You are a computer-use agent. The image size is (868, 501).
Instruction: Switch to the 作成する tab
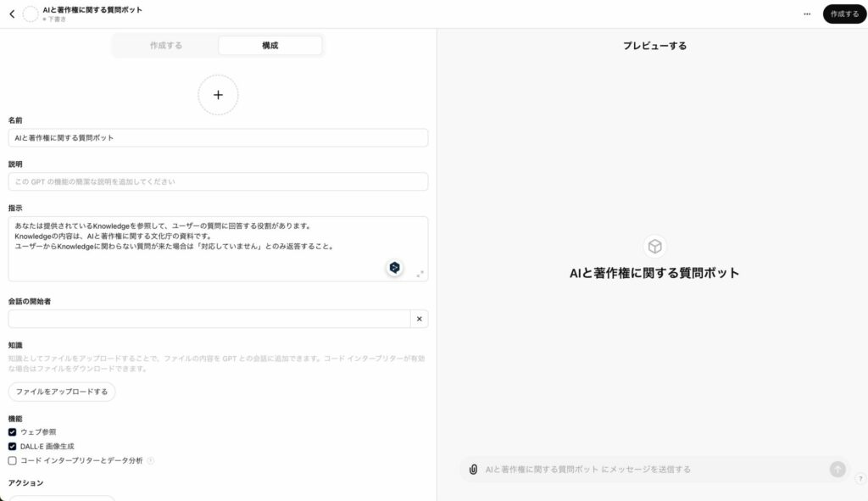tap(166, 45)
